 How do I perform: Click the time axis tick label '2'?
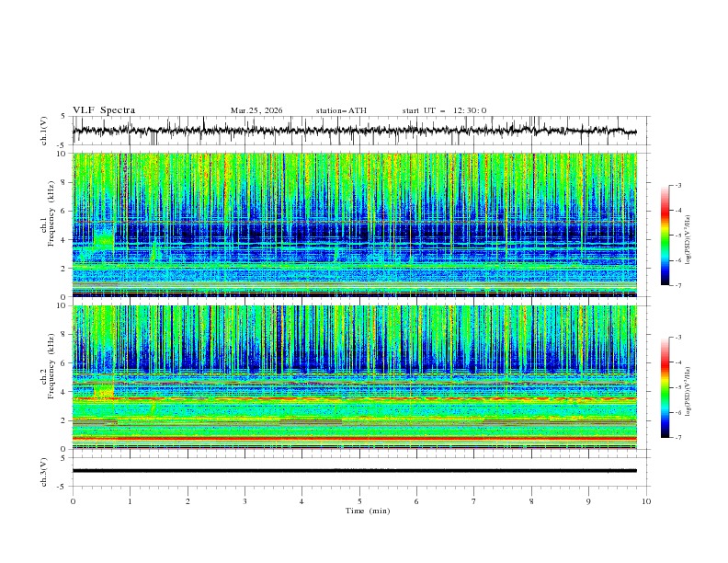(188, 501)
